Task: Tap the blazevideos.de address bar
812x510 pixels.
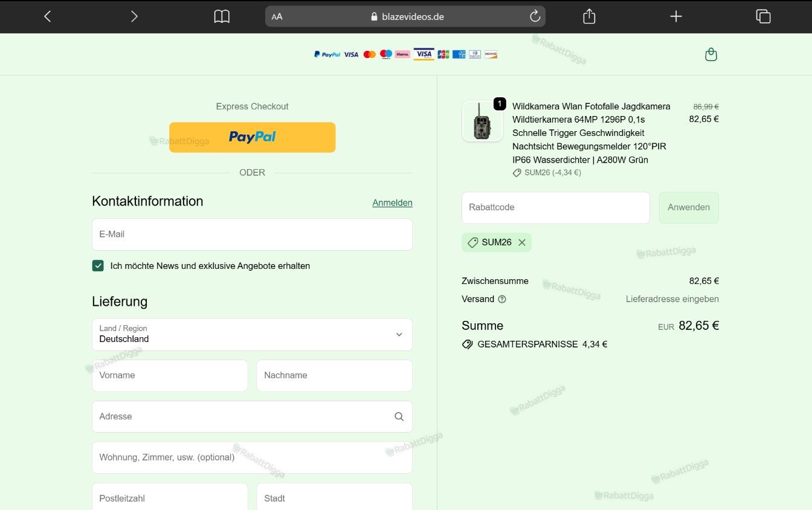Action: [405, 16]
